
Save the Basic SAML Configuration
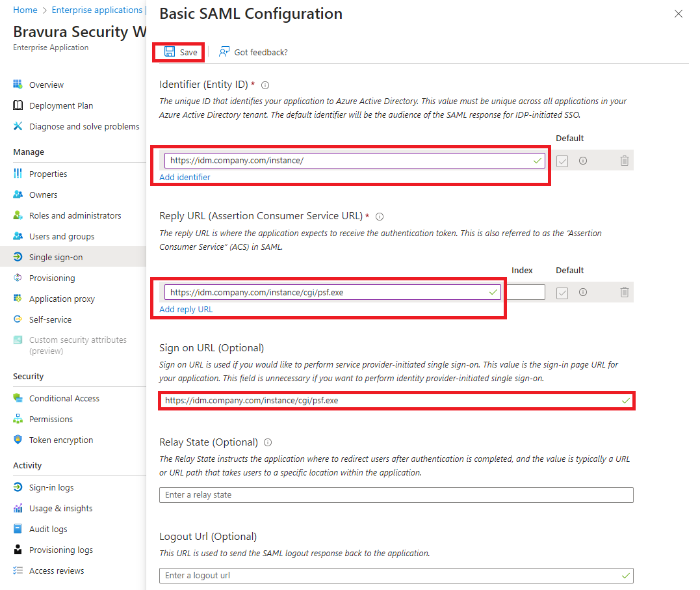click(x=178, y=51)
